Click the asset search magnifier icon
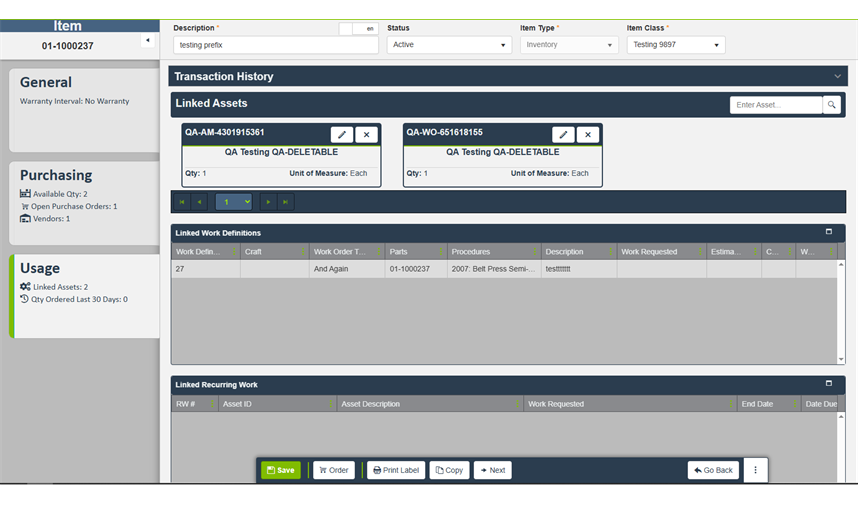The height and width of the screenshot is (505, 858). point(831,105)
